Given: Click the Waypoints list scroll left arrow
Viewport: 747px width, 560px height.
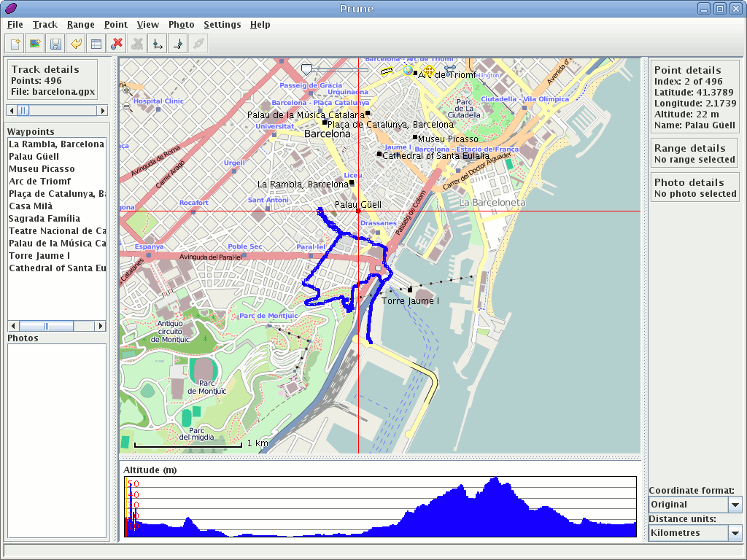Looking at the screenshot, I should coord(13,326).
